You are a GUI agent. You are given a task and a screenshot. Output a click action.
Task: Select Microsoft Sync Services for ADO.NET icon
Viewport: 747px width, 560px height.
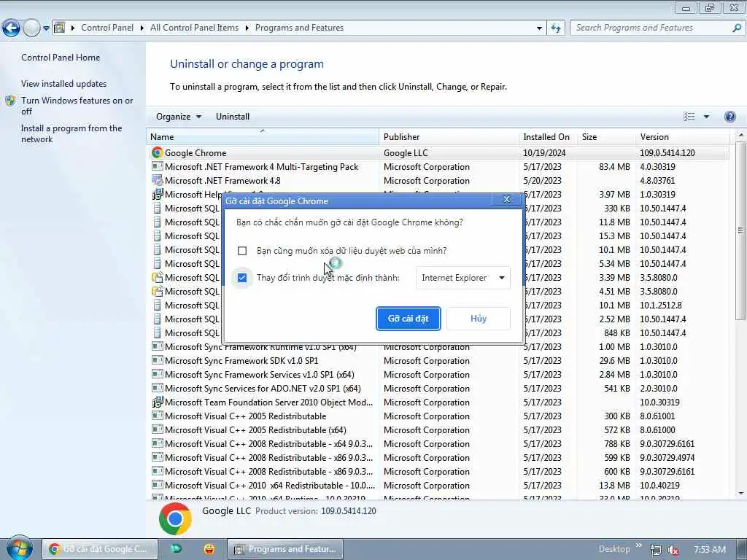[157, 388]
